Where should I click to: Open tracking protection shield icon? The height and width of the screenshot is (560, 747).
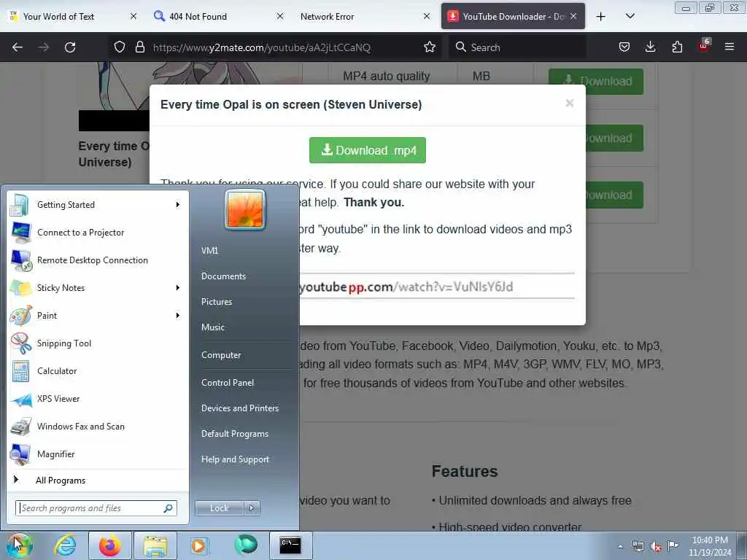[x=120, y=47]
